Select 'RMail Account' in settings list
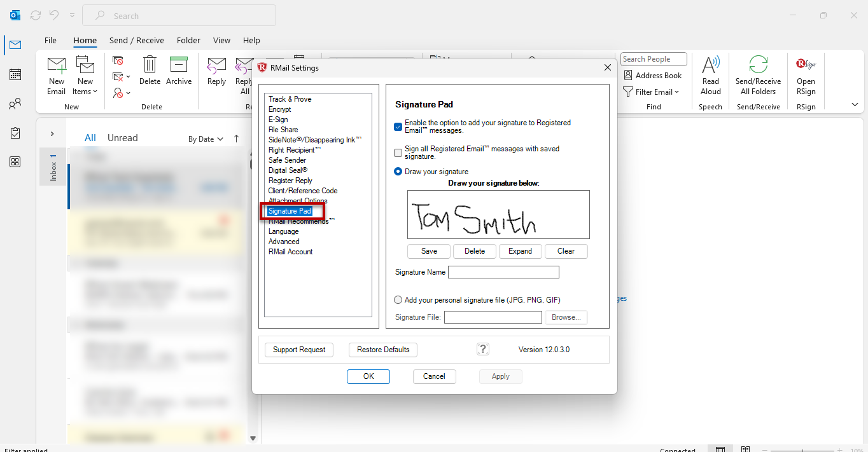 coord(291,252)
